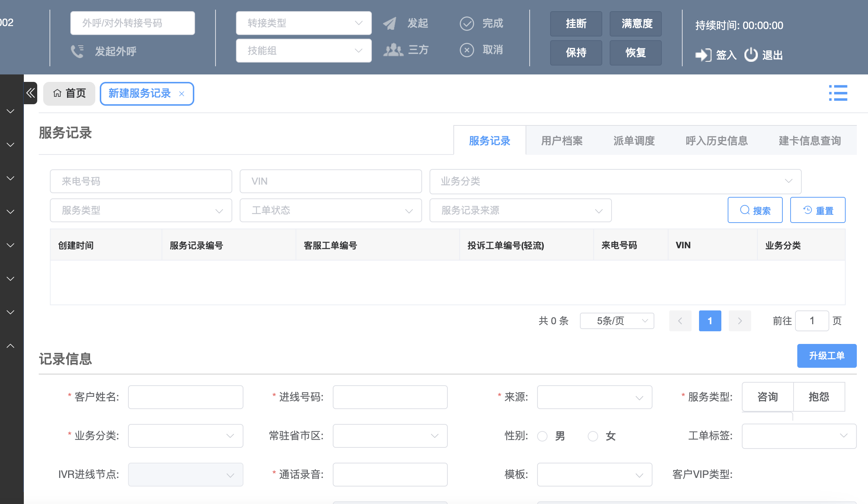Open 服务类型 filter dropdown
Viewport: 868px width, 504px height.
point(141,210)
